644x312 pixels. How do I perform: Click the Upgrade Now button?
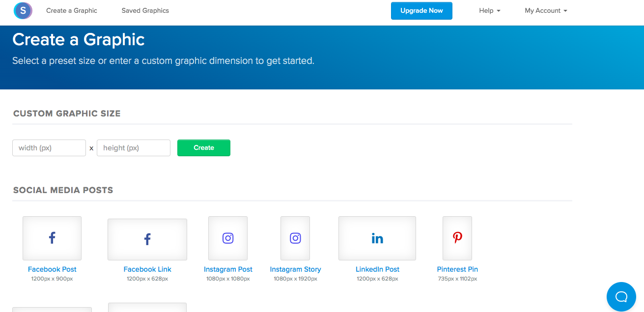coord(421,10)
